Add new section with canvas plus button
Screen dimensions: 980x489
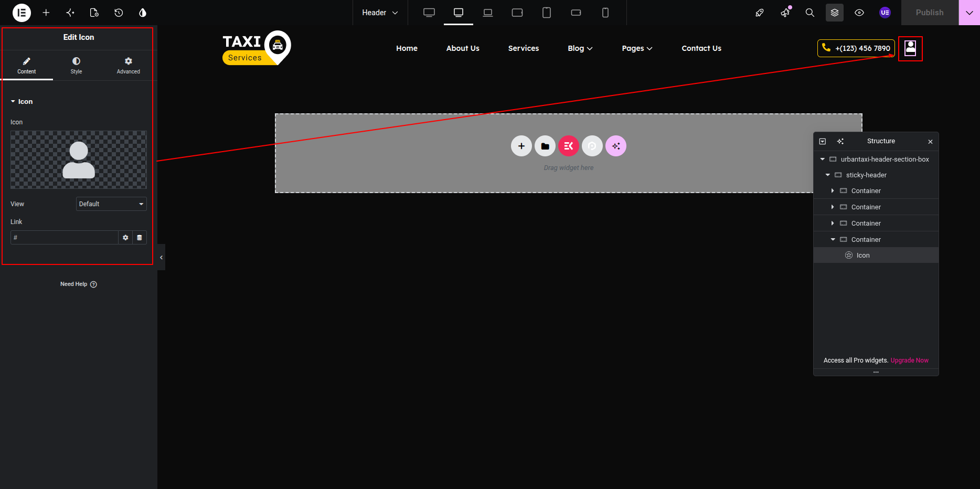coord(521,146)
